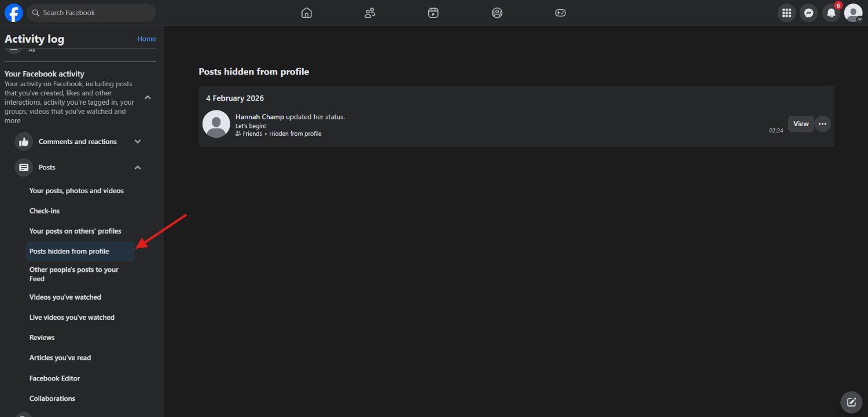
Task: Select the Friends icon in top navigation
Action: click(370, 12)
